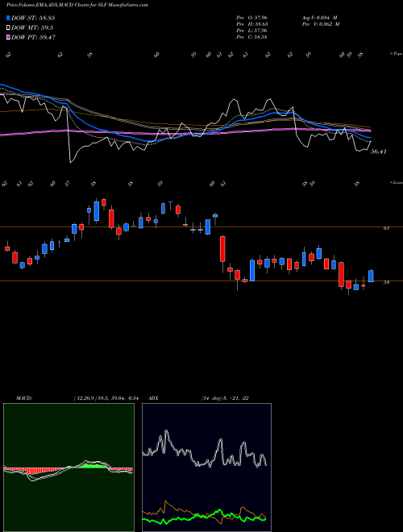Image resolution: width=403 pixels, height=532 pixels.
Task: Click the 56.41 last price label
Action: point(378,152)
